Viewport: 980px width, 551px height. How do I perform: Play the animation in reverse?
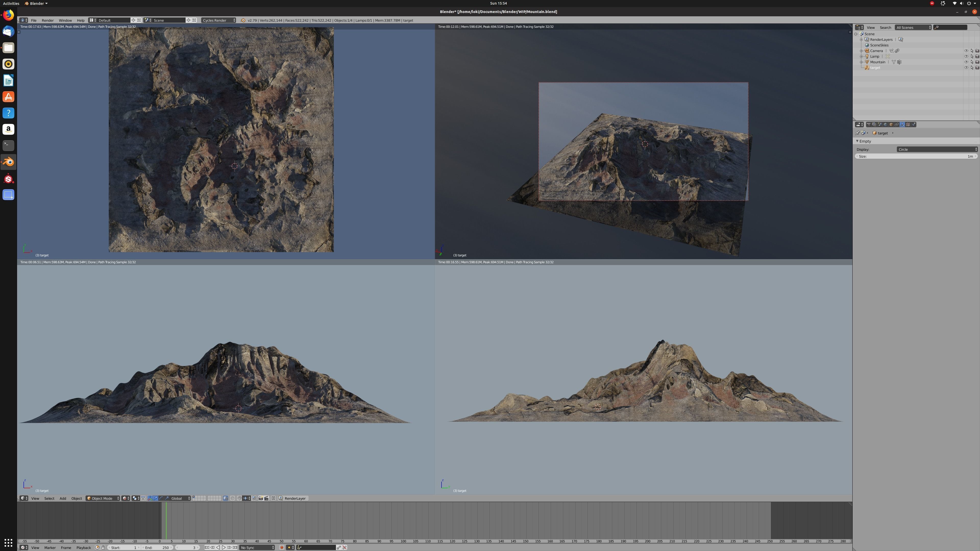218,548
